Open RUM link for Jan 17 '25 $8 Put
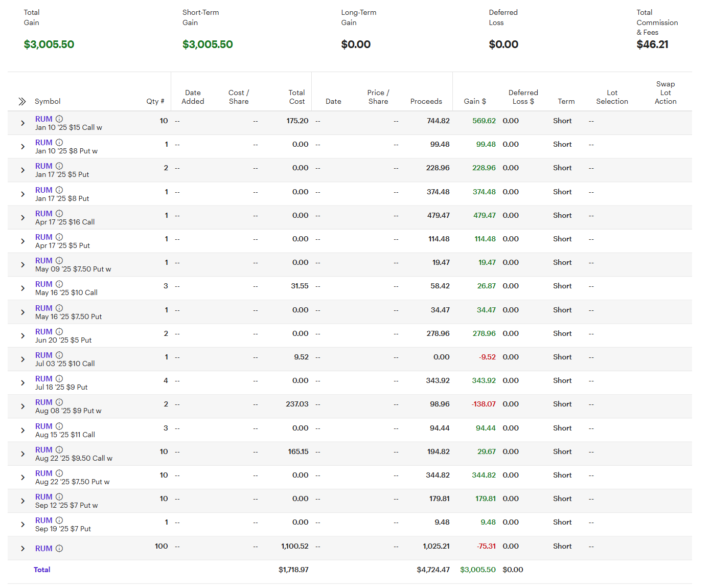Screen dimensions: 712x588 coord(43,190)
